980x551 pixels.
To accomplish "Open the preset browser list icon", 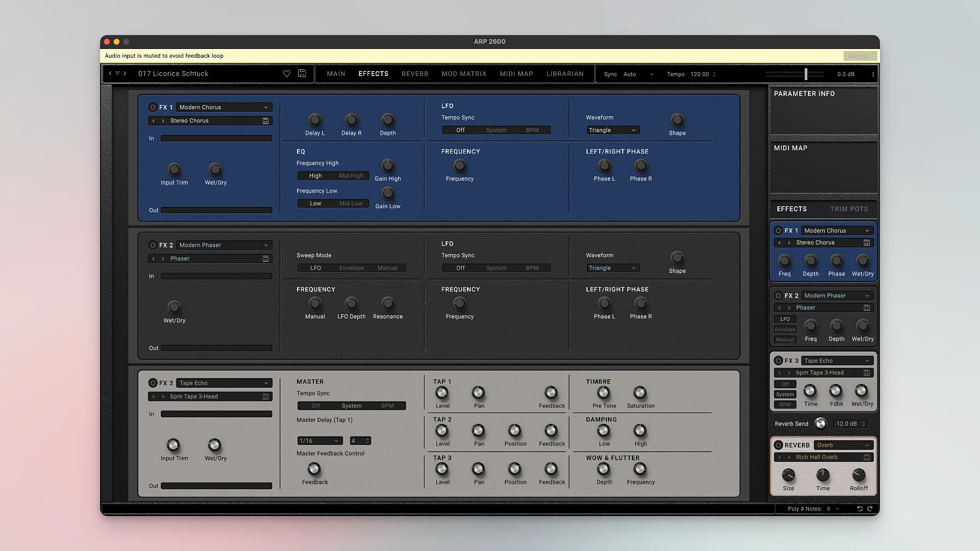I will pos(117,73).
